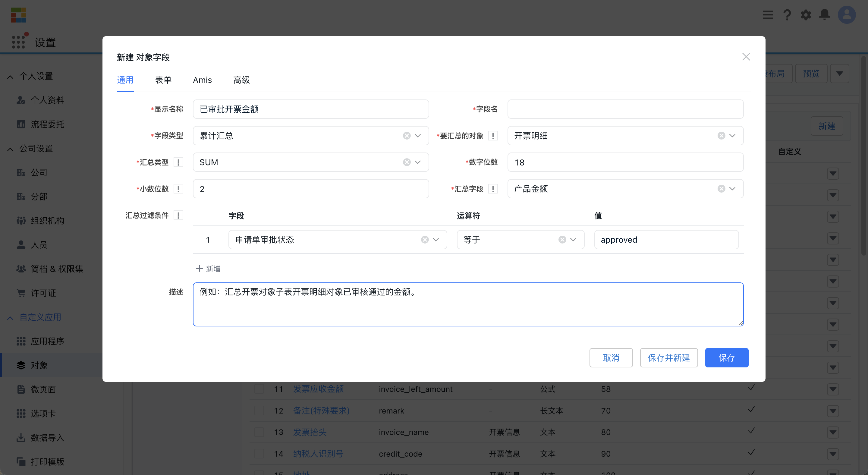Switch to the 高级 tab
Screen dimensions: 868x475
(x=241, y=80)
